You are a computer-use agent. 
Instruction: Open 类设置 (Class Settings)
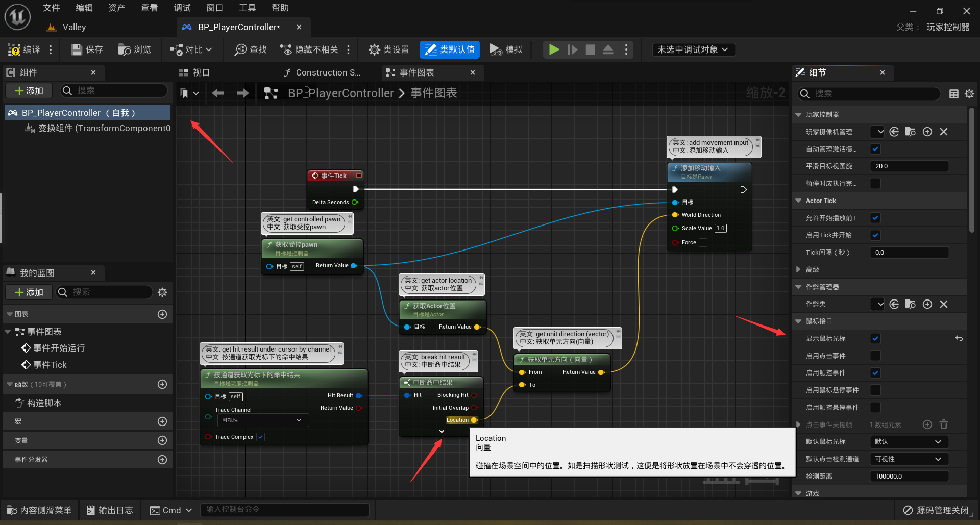click(388, 49)
